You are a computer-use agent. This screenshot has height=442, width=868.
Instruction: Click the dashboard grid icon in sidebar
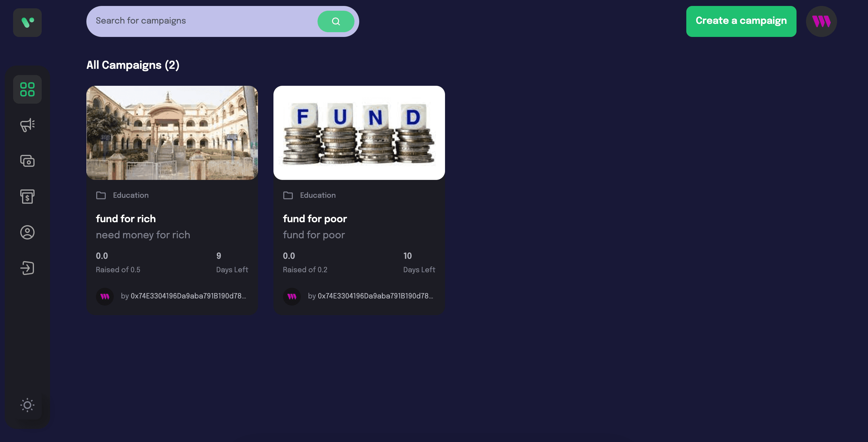coord(27,88)
